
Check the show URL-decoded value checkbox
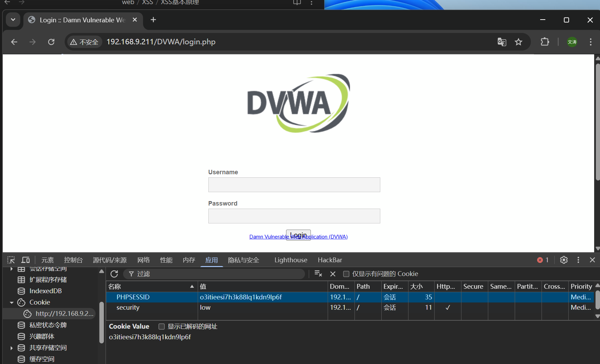pyautogui.click(x=162, y=327)
